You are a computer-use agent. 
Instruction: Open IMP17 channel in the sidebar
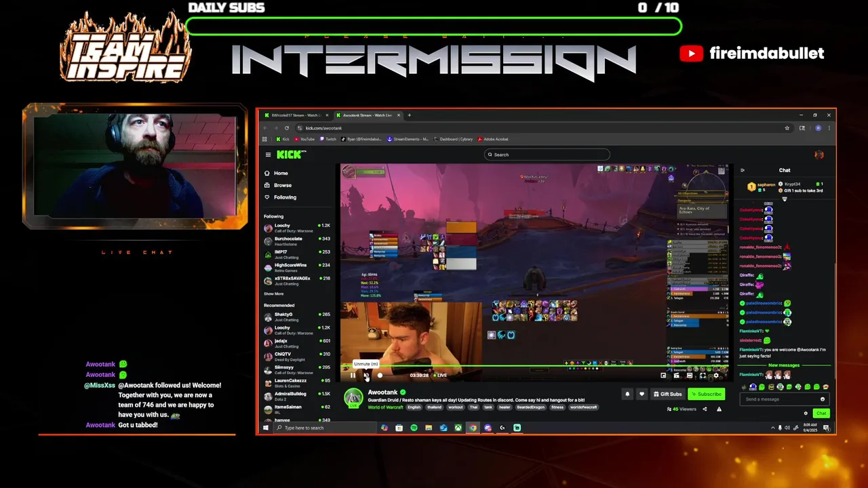[x=297, y=253]
